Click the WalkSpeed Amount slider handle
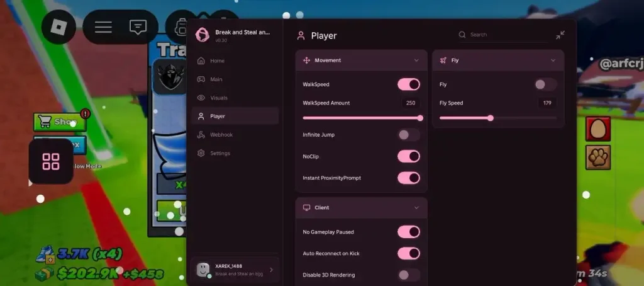The height and width of the screenshot is (286, 644). point(420,118)
